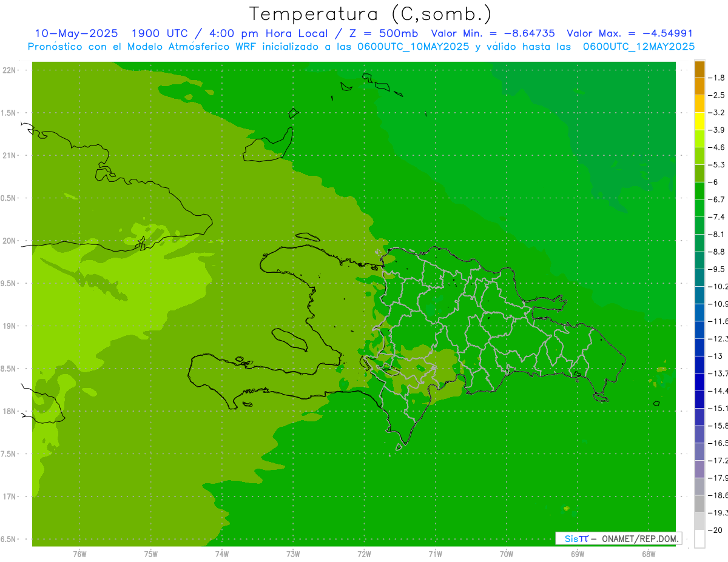Click the brown swatch above '-1.8'

tap(699, 69)
